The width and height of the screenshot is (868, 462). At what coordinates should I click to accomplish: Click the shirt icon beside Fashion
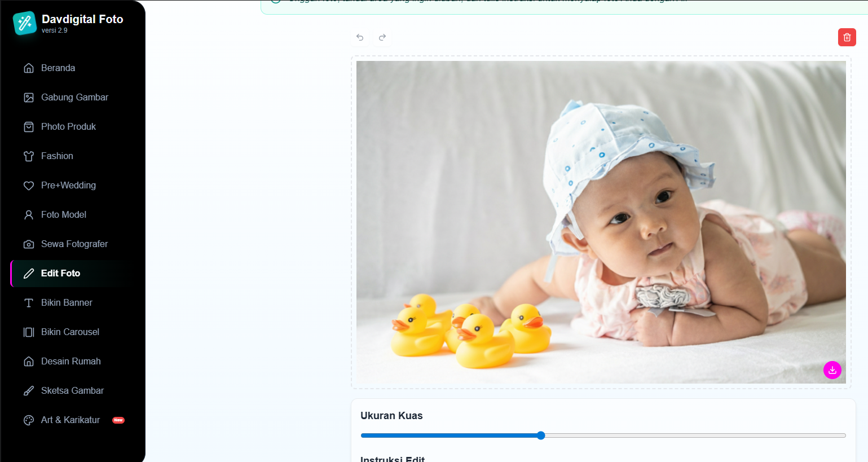(x=29, y=156)
